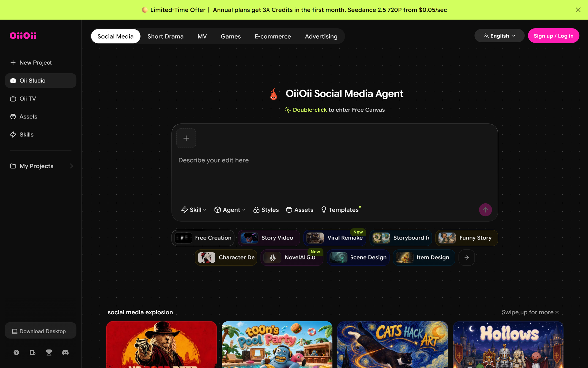
Task: Open the help question-mark icon
Action: [x=16, y=352]
